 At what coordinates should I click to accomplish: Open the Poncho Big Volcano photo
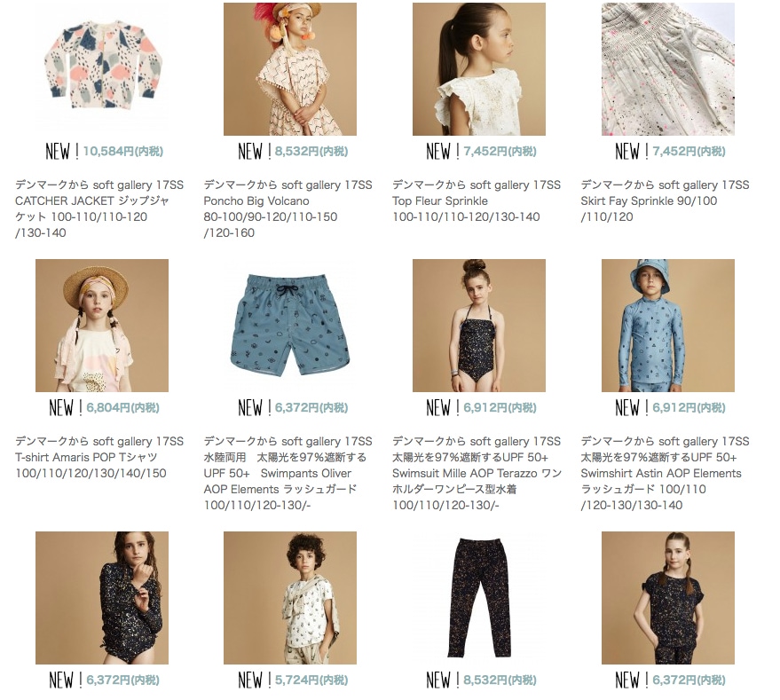290,69
